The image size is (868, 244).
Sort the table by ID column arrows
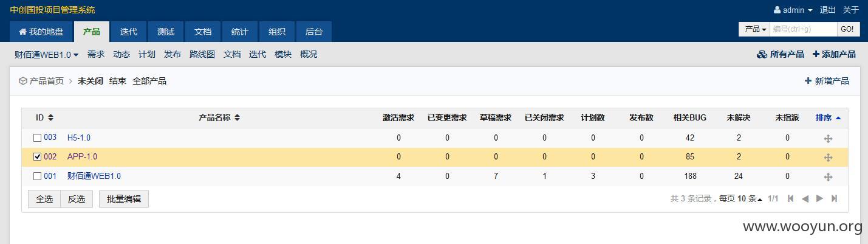pyautogui.click(x=51, y=117)
